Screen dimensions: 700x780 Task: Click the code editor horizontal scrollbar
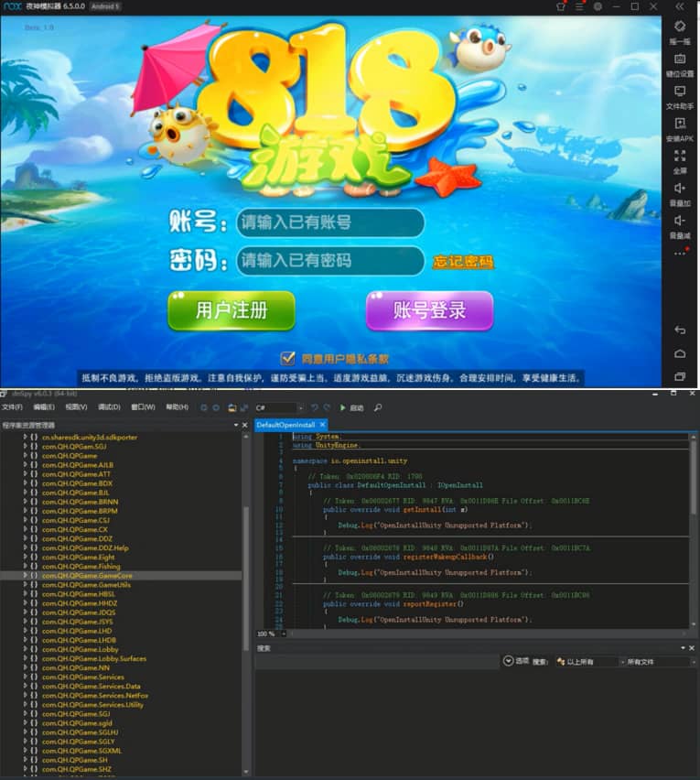point(487,634)
